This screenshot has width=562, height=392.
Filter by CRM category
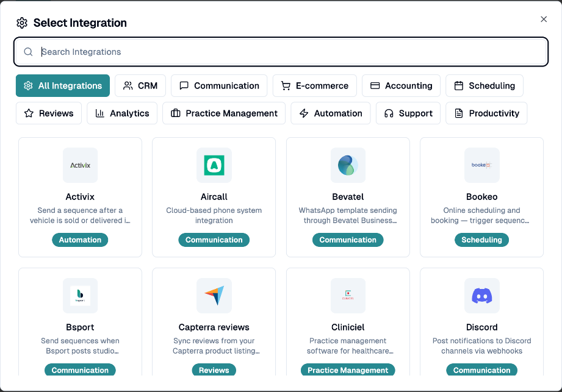pyautogui.click(x=140, y=85)
